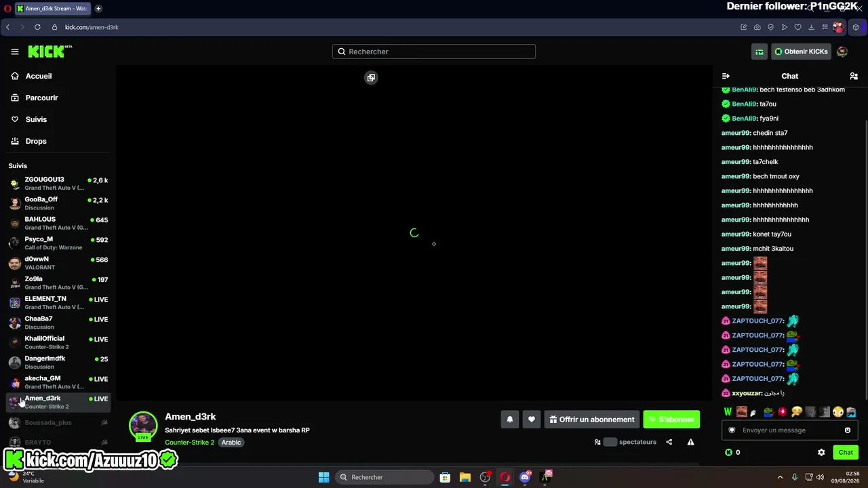Collapse the chat panel

point(726,76)
